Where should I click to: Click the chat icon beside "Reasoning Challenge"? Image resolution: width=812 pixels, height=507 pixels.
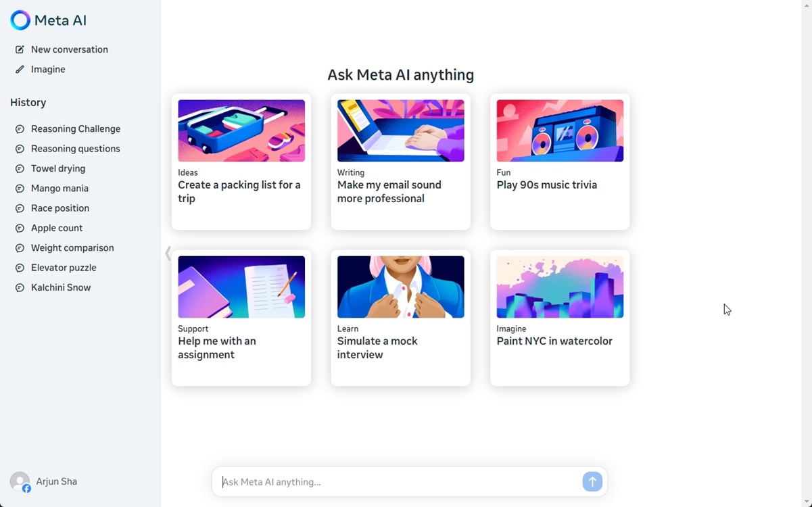19,128
